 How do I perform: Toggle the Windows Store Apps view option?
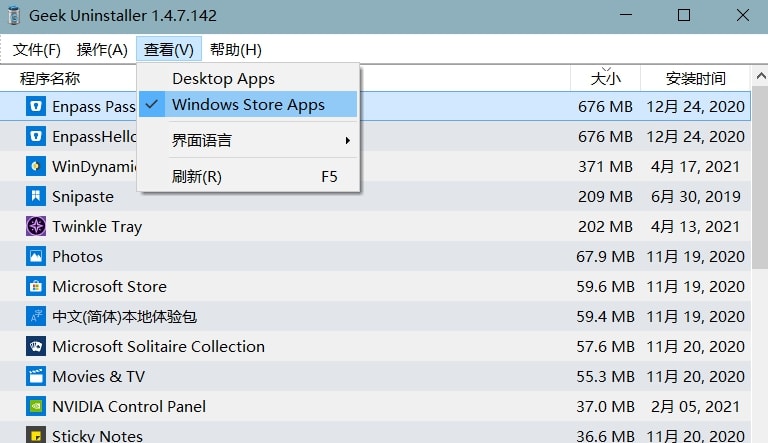point(248,104)
